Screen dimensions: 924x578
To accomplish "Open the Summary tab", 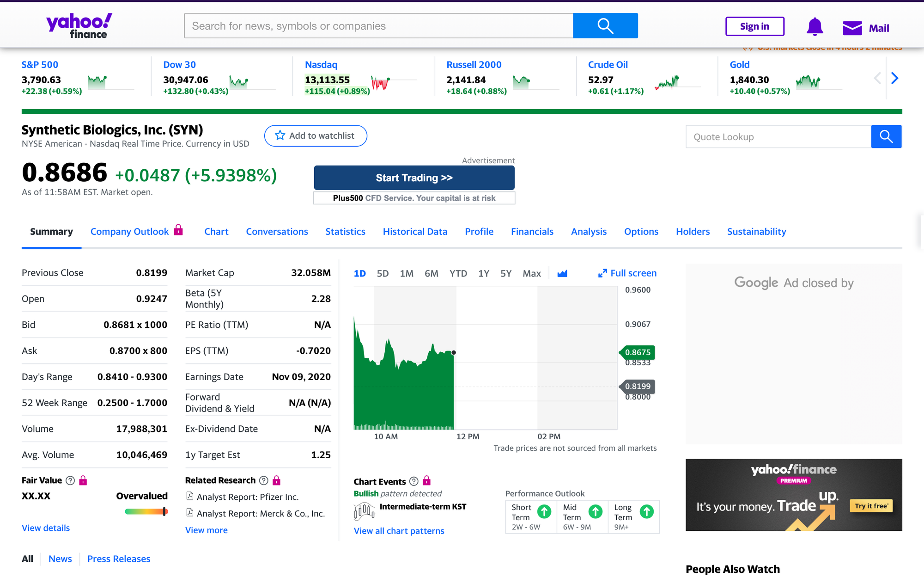I will coord(51,232).
